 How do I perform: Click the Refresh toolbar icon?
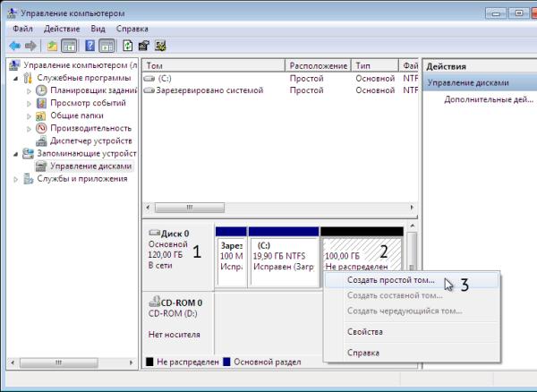(128, 46)
